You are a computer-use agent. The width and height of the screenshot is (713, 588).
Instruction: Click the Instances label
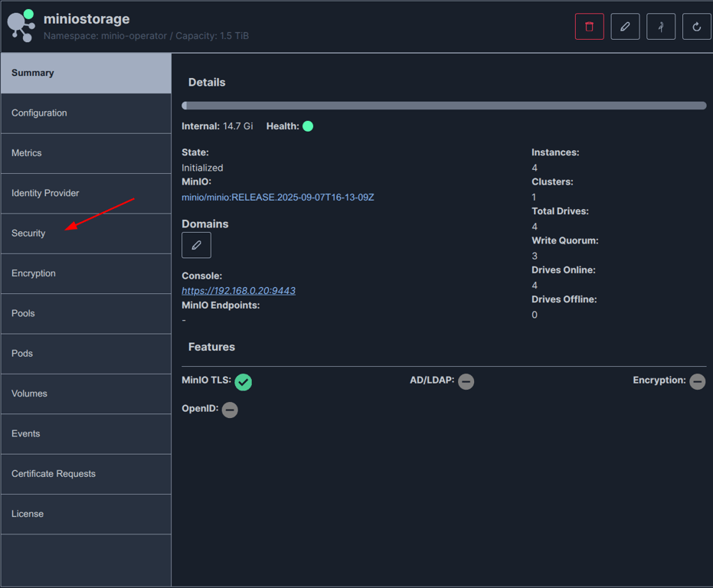coord(555,152)
